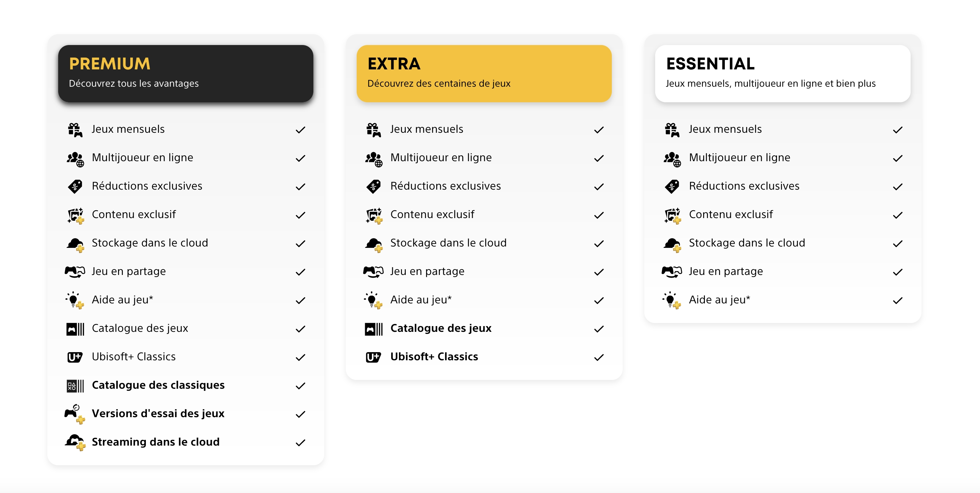The width and height of the screenshot is (980, 493).
Task: Select the ESSENTIAL plan header card
Action: point(783,73)
